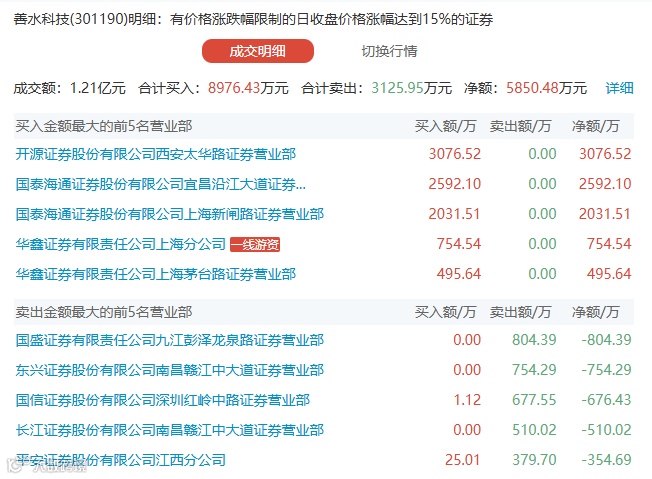Click net amount -804.39 in 国盛证券 row

click(x=606, y=340)
